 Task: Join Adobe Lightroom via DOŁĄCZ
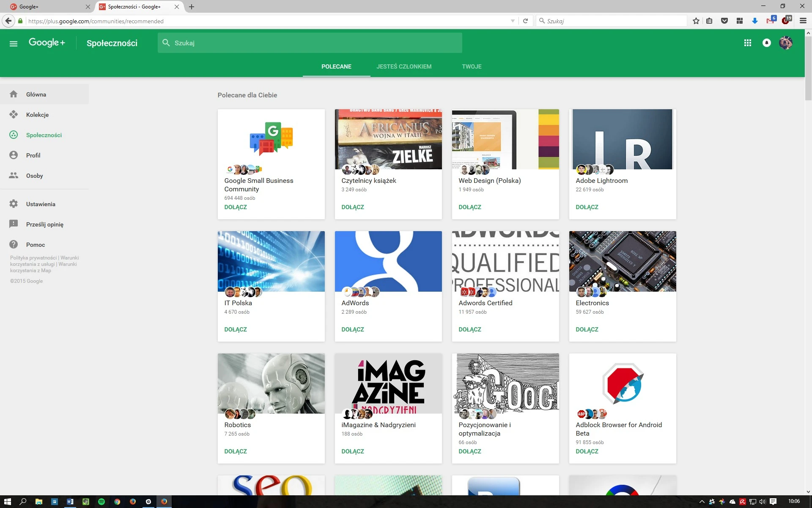click(587, 207)
